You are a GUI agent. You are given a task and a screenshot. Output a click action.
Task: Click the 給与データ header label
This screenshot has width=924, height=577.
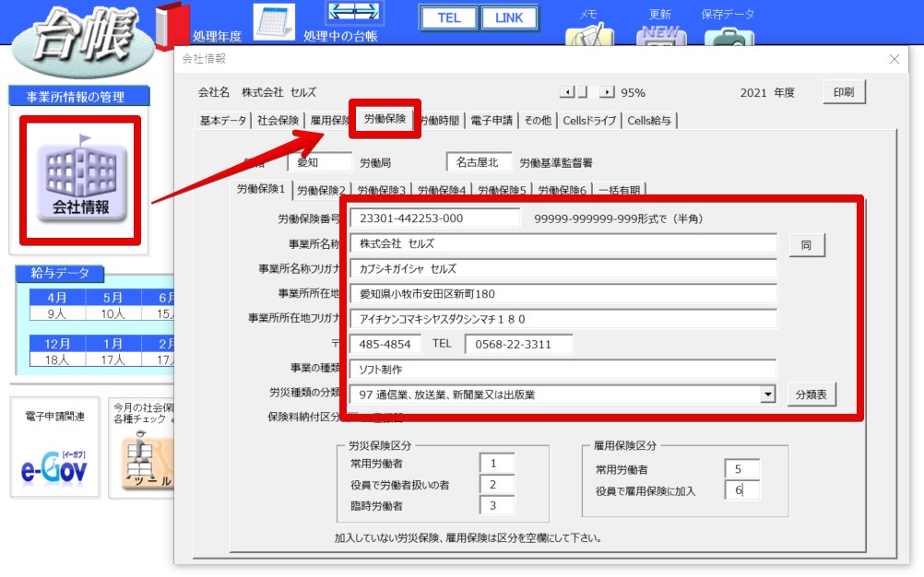60,273
